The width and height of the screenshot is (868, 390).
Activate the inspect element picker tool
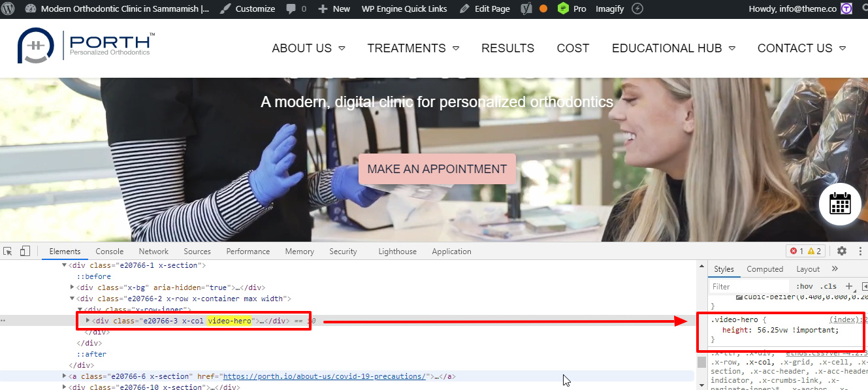(8, 252)
